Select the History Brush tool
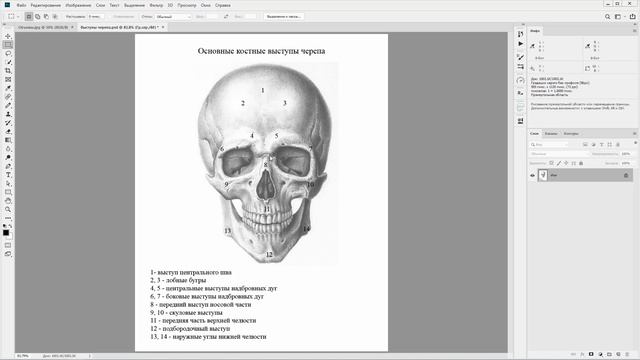640x360 pixels. [8, 122]
